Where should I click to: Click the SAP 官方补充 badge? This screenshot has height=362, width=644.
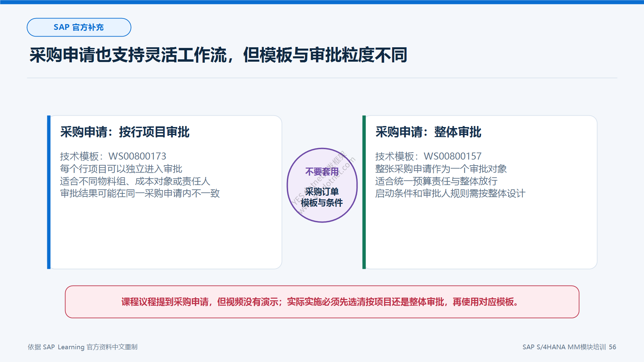(x=79, y=27)
